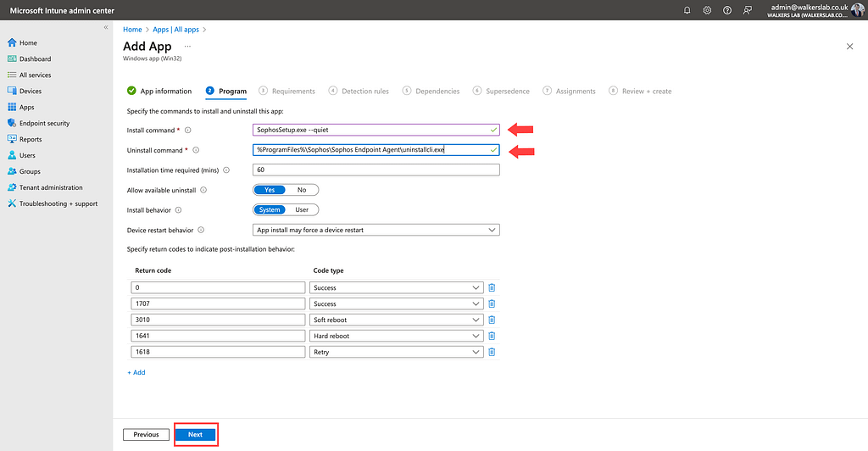Screen dimensions: 868x451
Task: Set Install behavior to System
Action: coord(270,209)
